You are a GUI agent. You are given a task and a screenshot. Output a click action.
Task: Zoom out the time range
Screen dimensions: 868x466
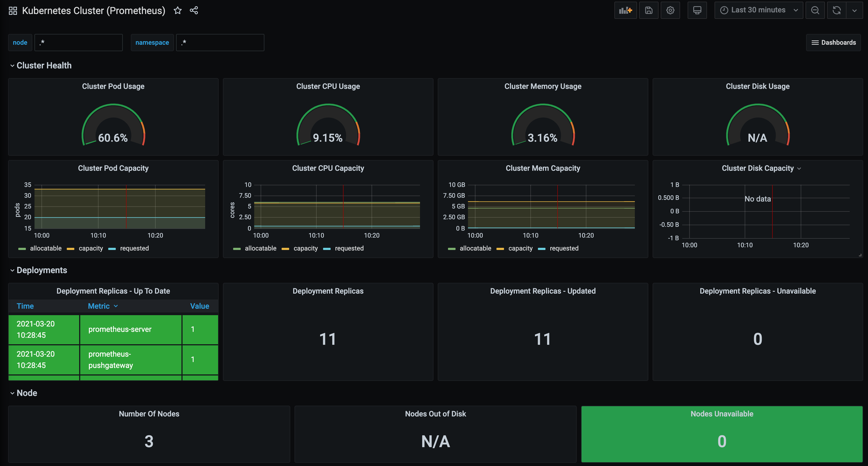[815, 10]
